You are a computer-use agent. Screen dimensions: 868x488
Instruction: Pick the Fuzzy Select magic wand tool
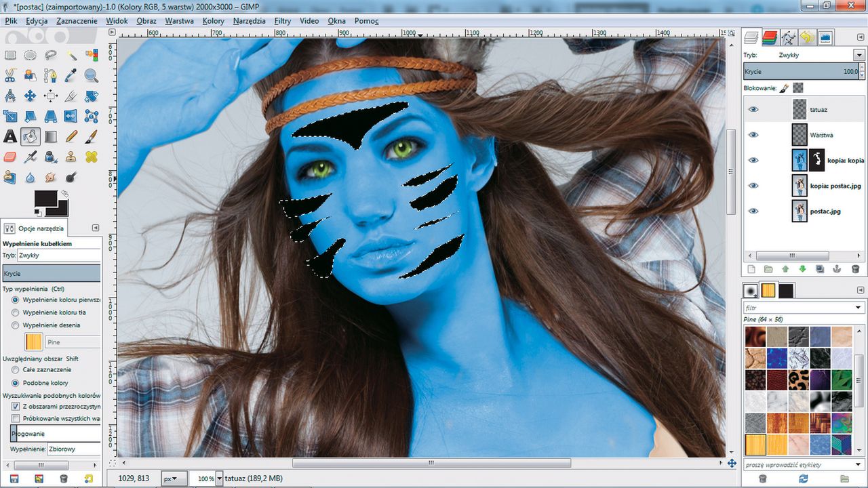[x=71, y=56]
